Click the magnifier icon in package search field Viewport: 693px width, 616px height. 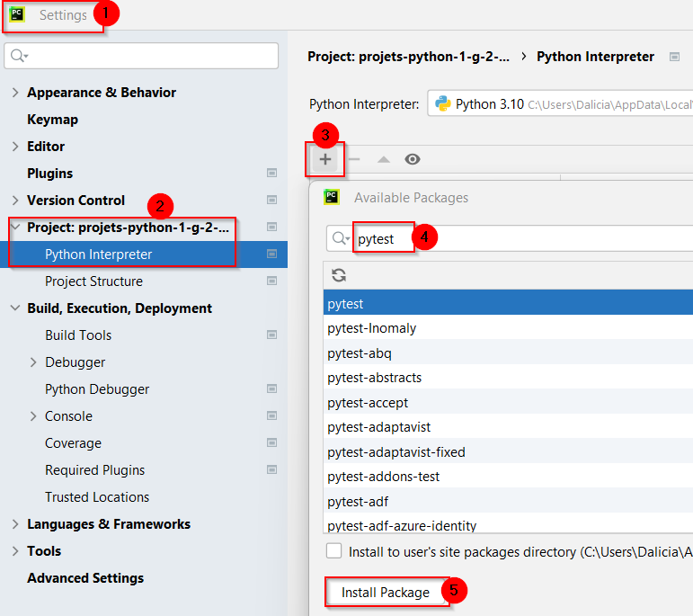coord(341,239)
